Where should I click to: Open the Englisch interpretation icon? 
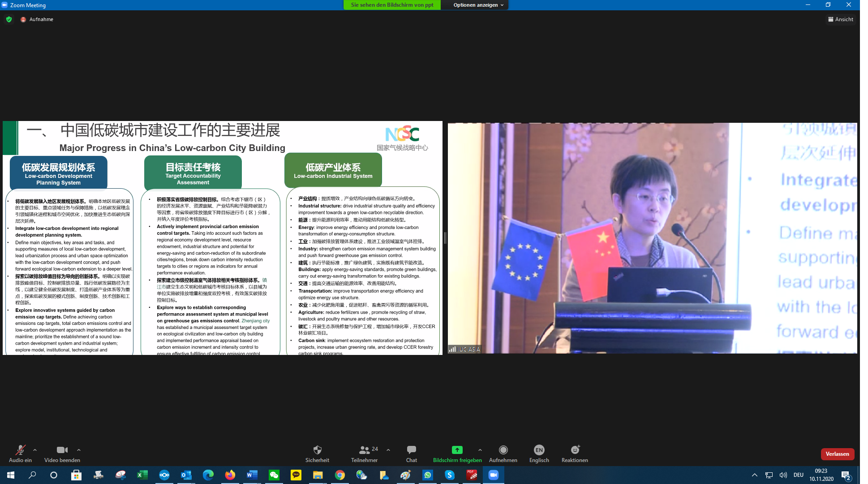tap(539, 450)
